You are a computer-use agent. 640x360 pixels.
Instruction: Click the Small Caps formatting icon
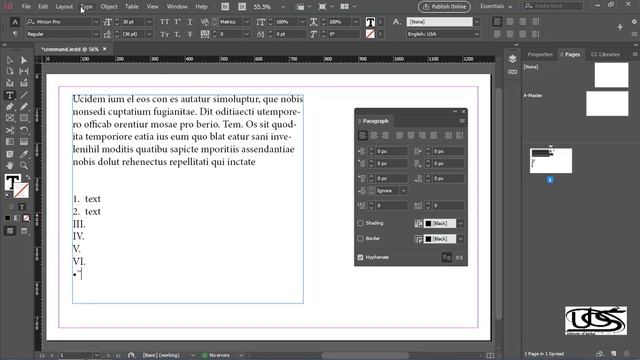click(164, 35)
